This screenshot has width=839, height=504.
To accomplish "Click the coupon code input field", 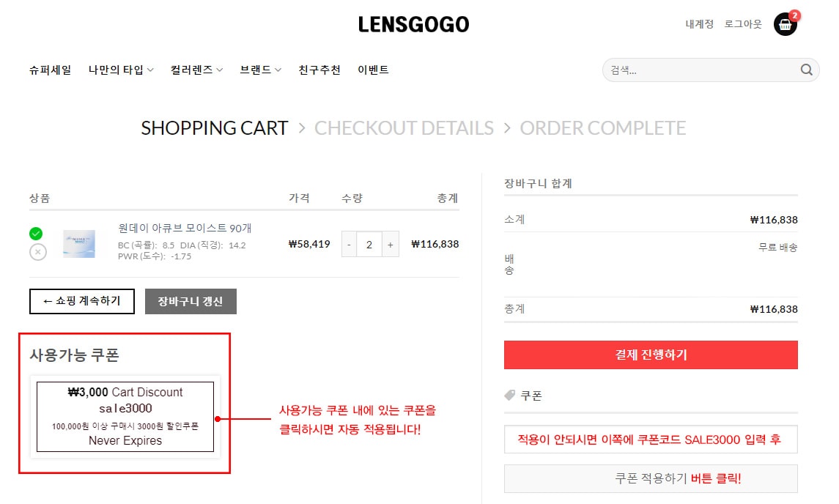I will click(651, 440).
